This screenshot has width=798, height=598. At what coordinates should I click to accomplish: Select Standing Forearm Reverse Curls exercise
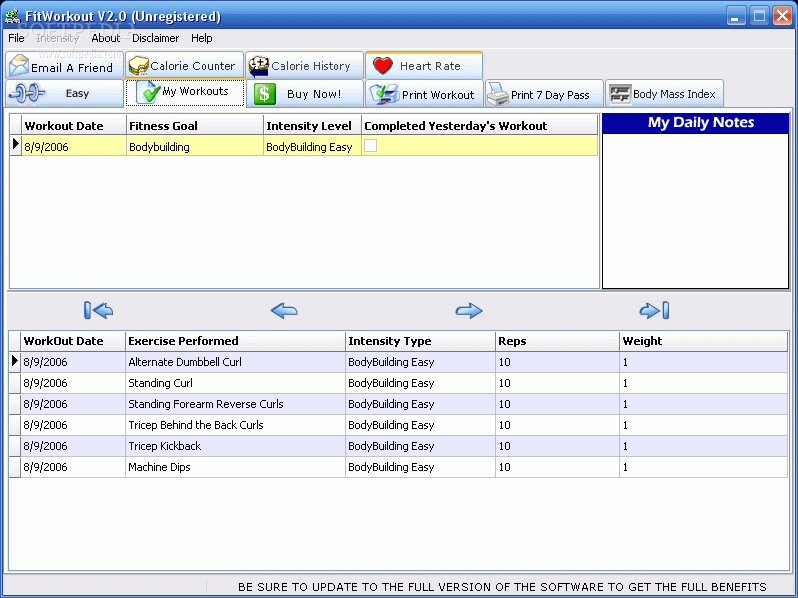[x=235, y=404]
